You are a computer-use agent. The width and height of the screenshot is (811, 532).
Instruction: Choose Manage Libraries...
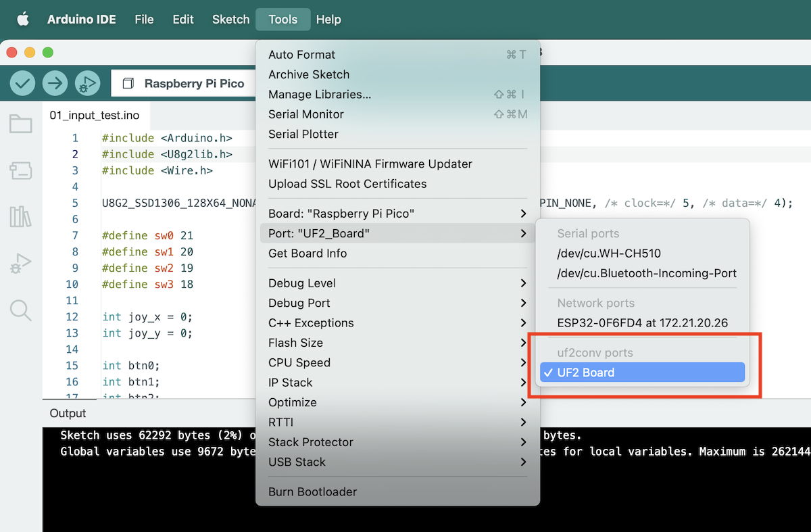[x=398, y=95]
